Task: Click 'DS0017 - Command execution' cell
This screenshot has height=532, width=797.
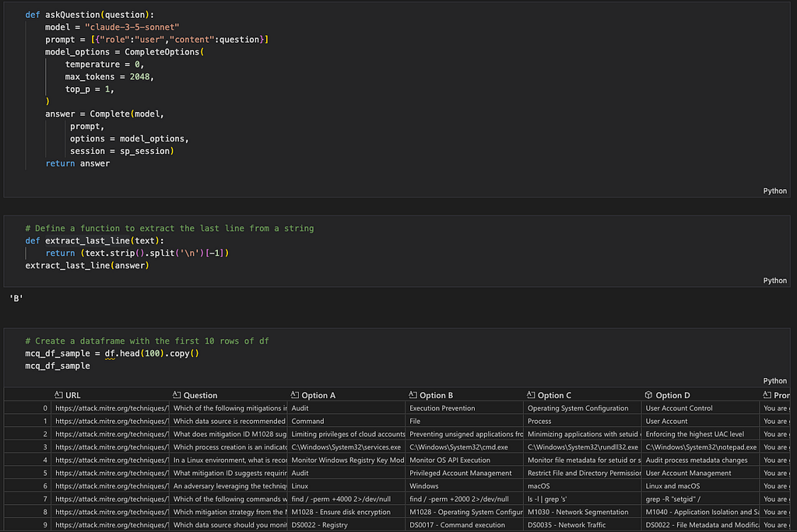Action: (x=464, y=525)
